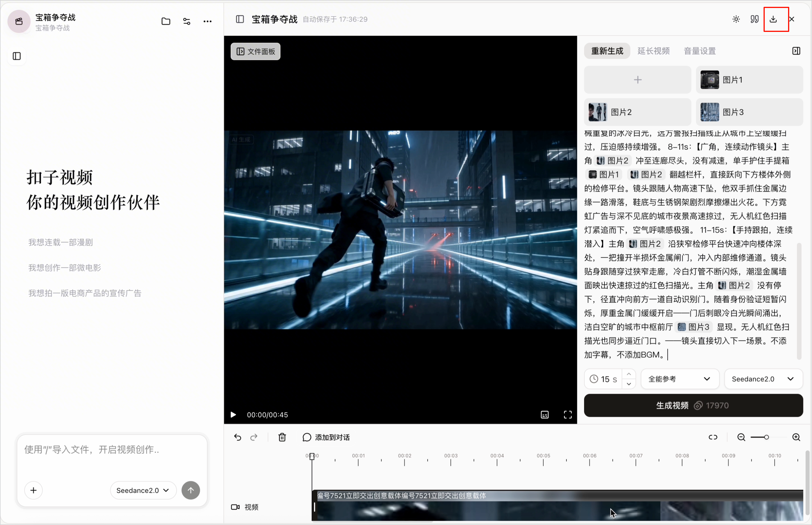Image resolution: width=812 pixels, height=525 pixels.
Task: Open the Seedance2.0 model dropdown above generate button
Action: (x=763, y=379)
